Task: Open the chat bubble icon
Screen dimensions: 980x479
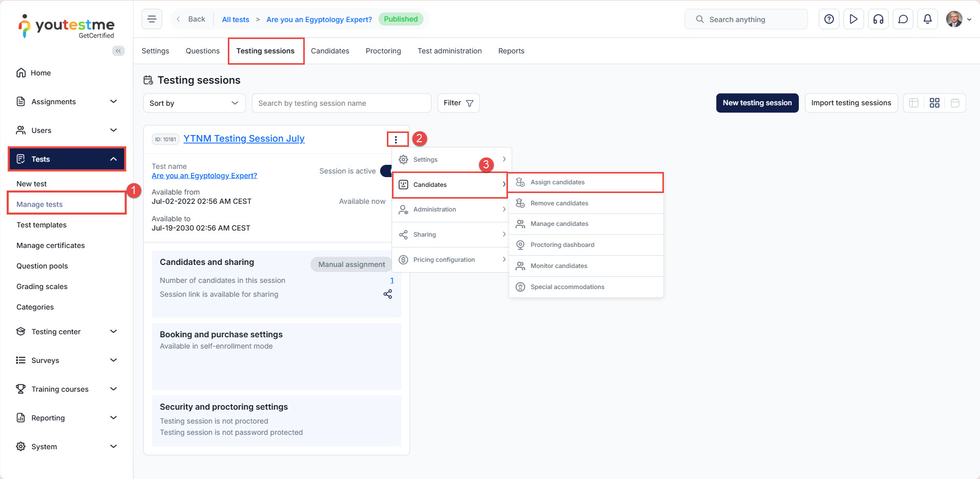Action: pos(903,19)
